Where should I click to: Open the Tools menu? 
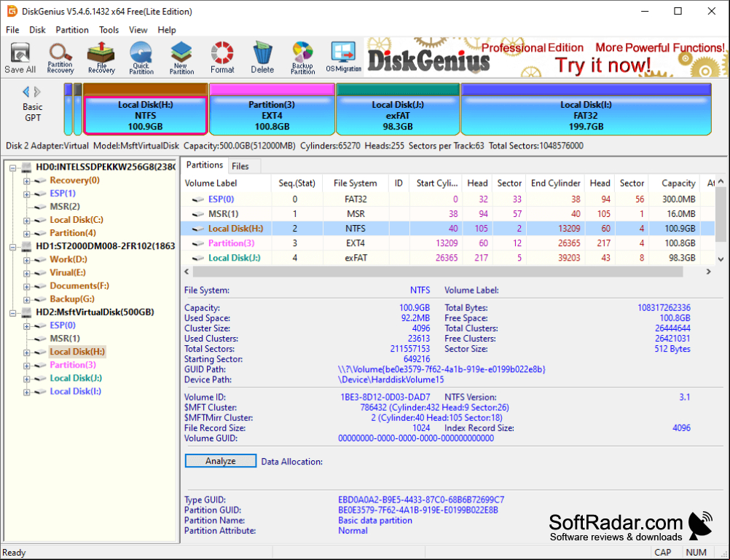pyautogui.click(x=109, y=30)
